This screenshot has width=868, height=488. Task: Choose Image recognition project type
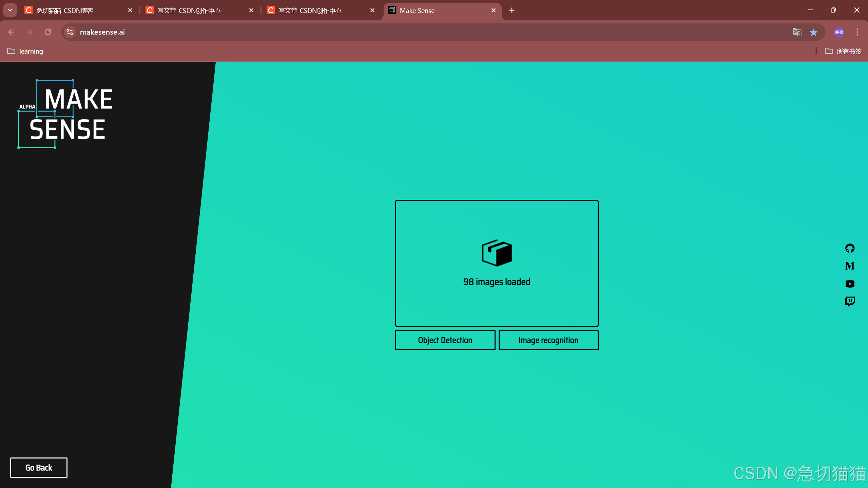548,340
